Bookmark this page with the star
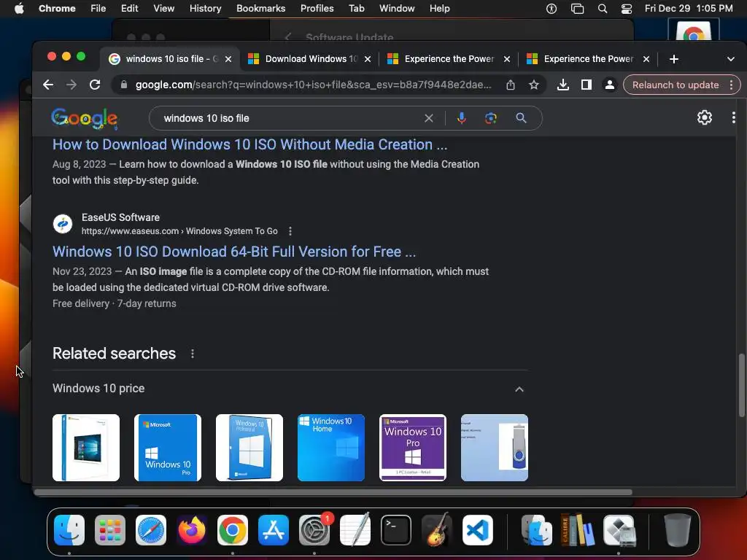Screen dimensions: 747x560 533,85
